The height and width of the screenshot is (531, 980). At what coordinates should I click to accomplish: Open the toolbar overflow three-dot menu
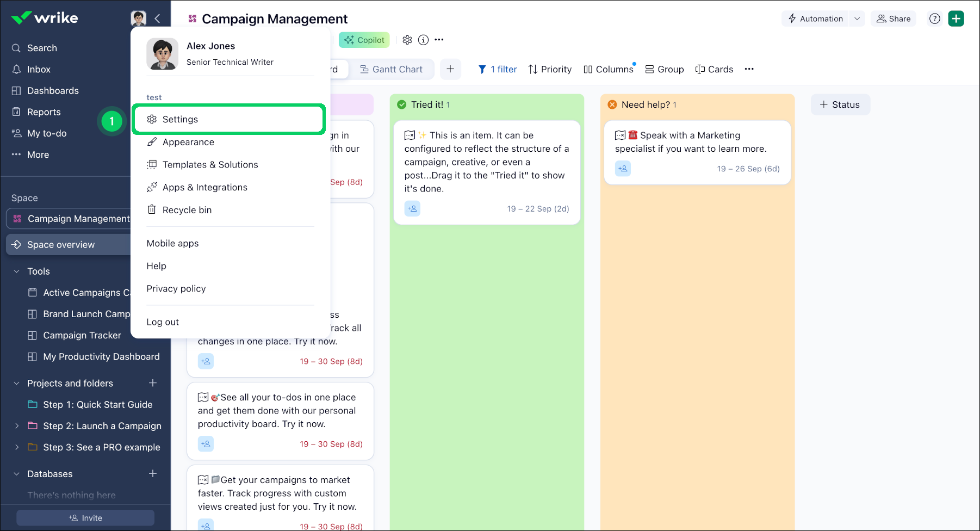pyautogui.click(x=749, y=69)
